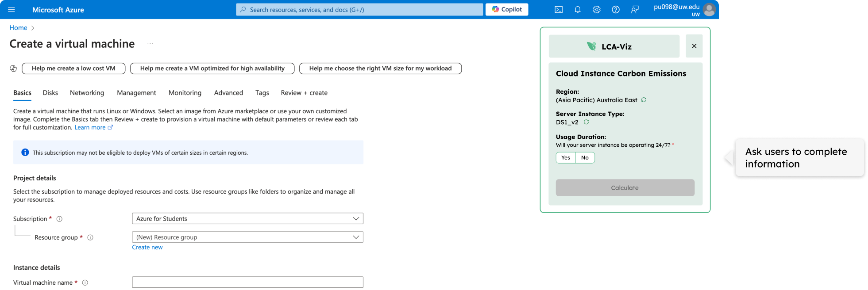Click the Cloud Instance Carbon Emissions heading
868x290 pixels.
point(621,74)
